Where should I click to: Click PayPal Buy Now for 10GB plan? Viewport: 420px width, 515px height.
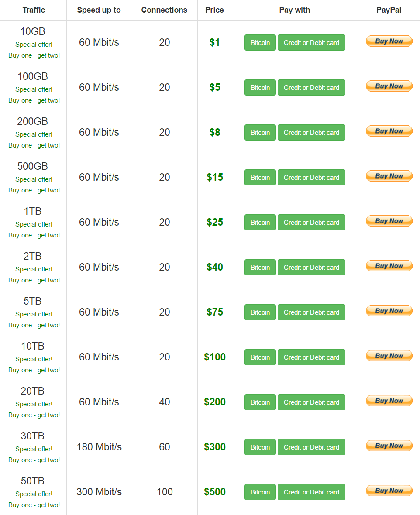(389, 41)
